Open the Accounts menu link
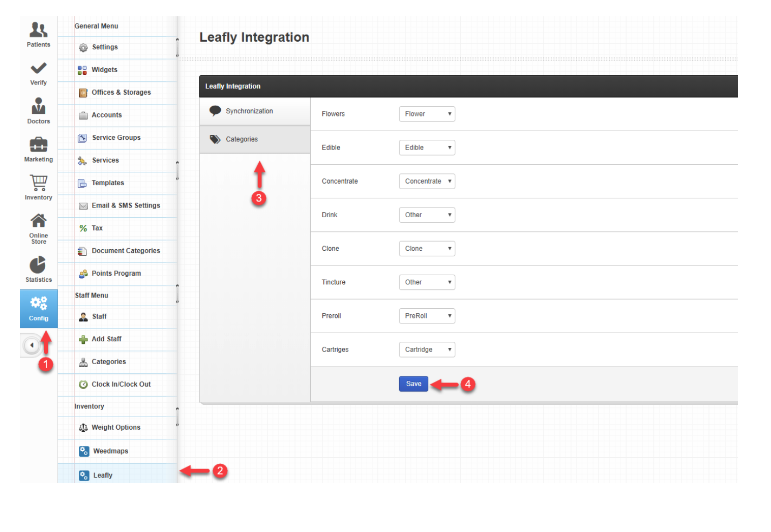Viewport: 771px width, 532px height. (107, 115)
